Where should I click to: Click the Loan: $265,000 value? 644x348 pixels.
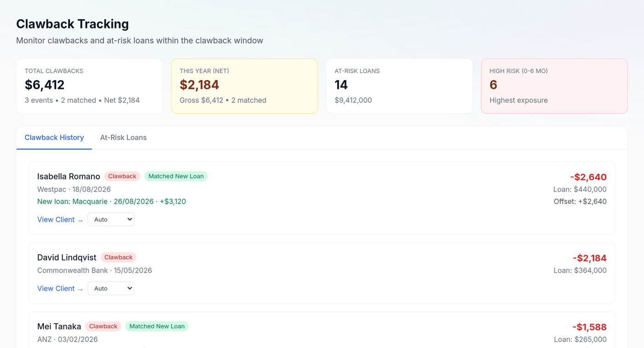580,339
